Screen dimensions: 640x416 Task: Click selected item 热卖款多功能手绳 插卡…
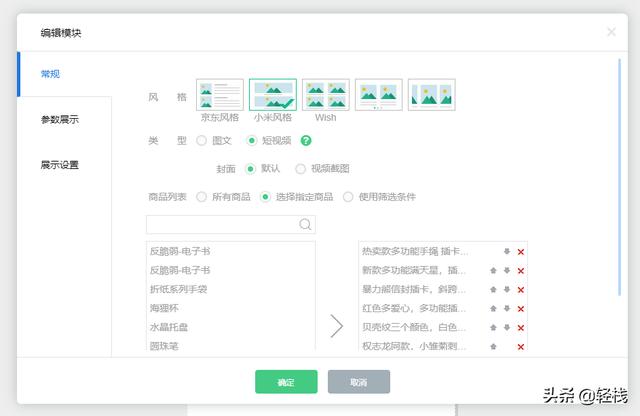[x=415, y=251]
